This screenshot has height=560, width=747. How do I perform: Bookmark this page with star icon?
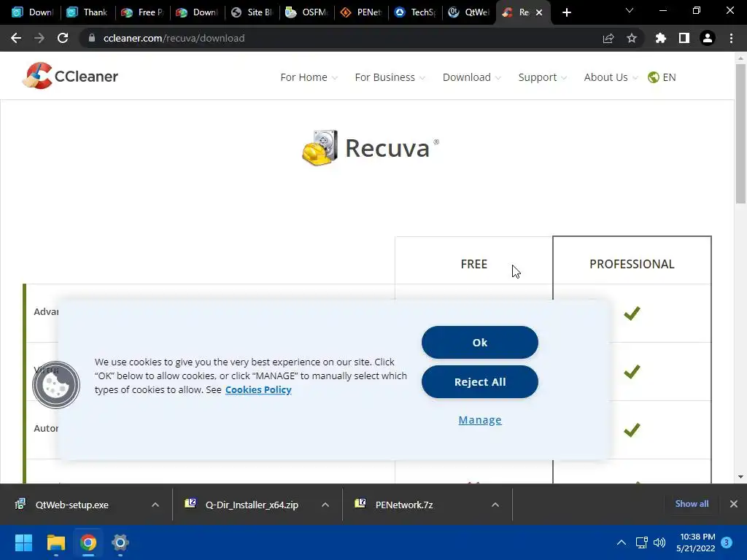(x=632, y=38)
